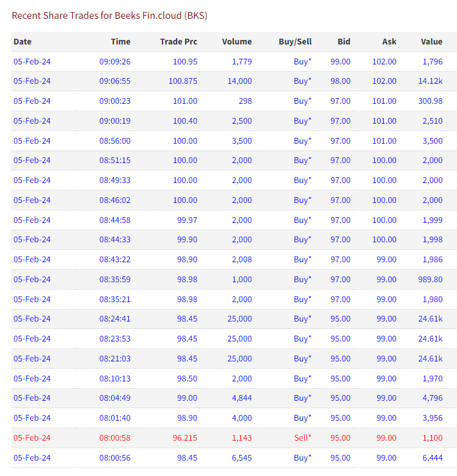Select the value 1,796

tap(432, 62)
